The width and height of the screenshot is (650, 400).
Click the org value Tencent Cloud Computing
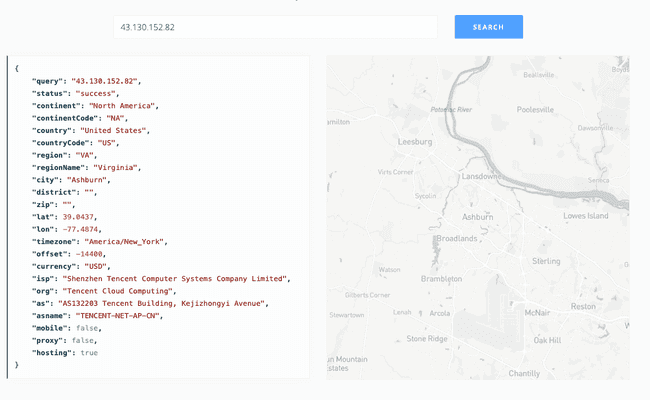click(x=117, y=291)
